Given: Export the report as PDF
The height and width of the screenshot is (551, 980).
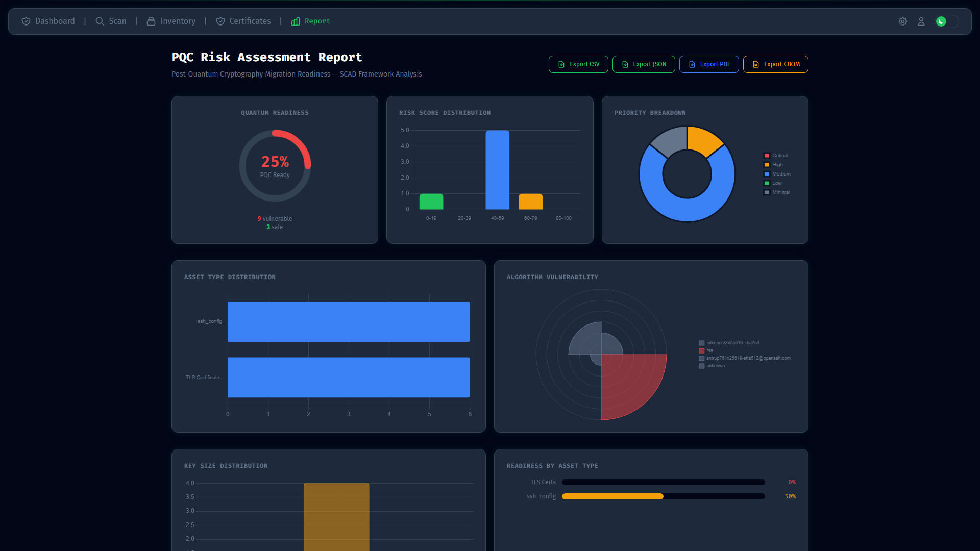Looking at the screenshot, I should tap(709, 64).
